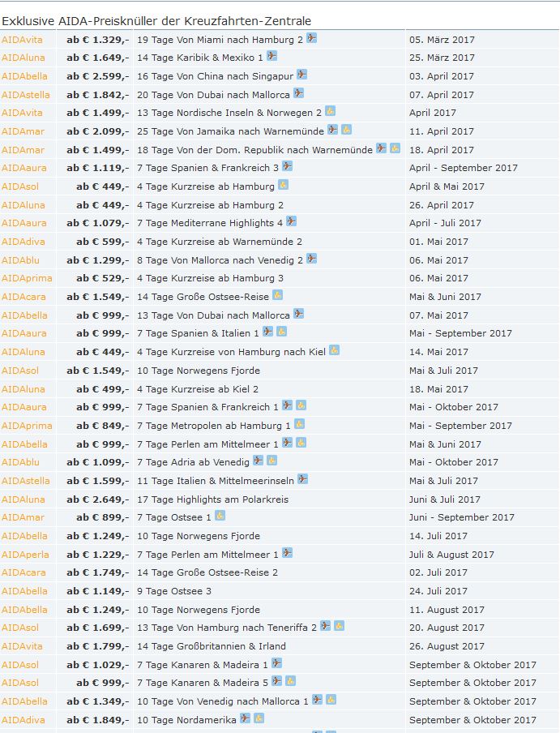Click the yellow icon beside Spanien & Frankreich 1

pyautogui.click(x=301, y=405)
